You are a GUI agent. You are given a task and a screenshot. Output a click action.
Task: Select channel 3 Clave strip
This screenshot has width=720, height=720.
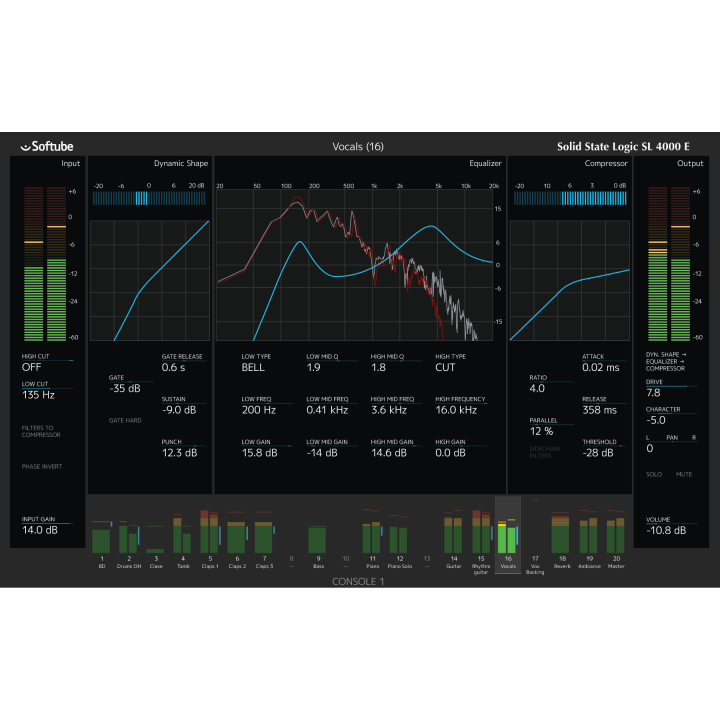[x=156, y=545]
